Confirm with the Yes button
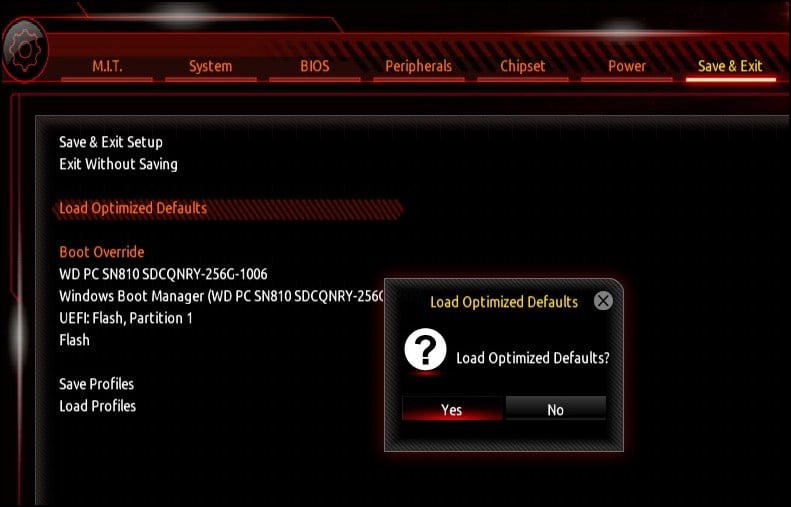The width and height of the screenshot is (791, 507). coord(452,409)
